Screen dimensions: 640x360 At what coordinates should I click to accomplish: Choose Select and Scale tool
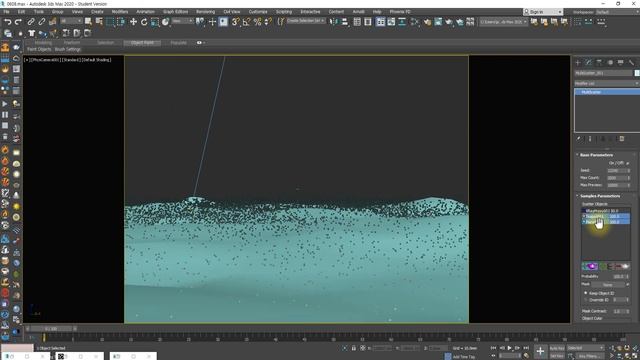[x=155, y=22]
